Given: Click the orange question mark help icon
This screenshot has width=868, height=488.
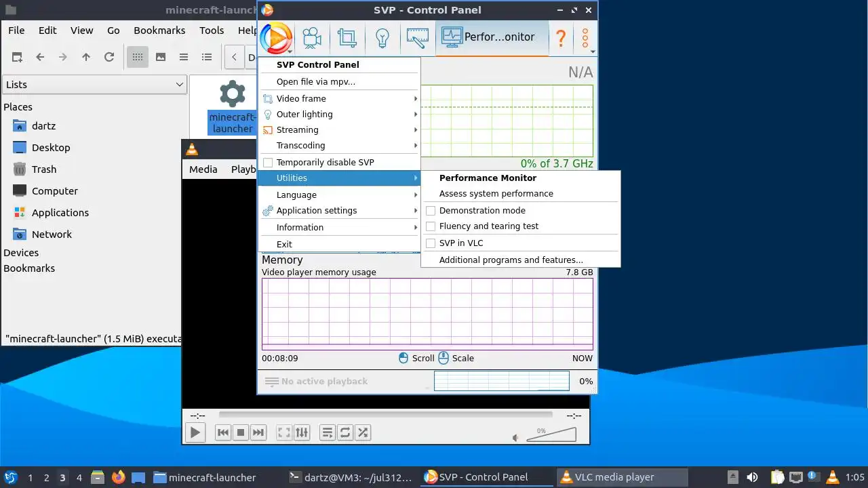Looking at the screenshot, I should (561, 37).
